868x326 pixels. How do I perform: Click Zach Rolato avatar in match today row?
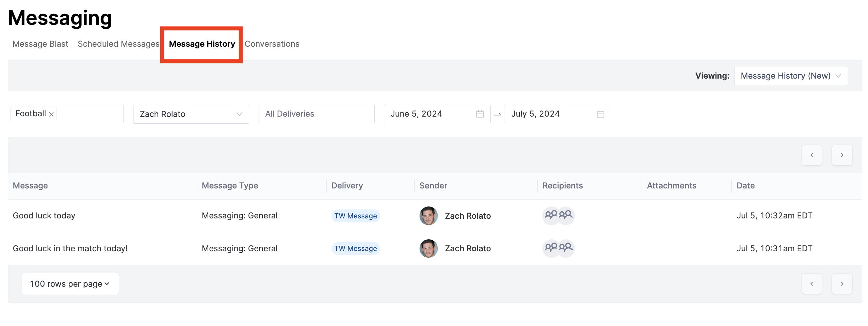428,248
